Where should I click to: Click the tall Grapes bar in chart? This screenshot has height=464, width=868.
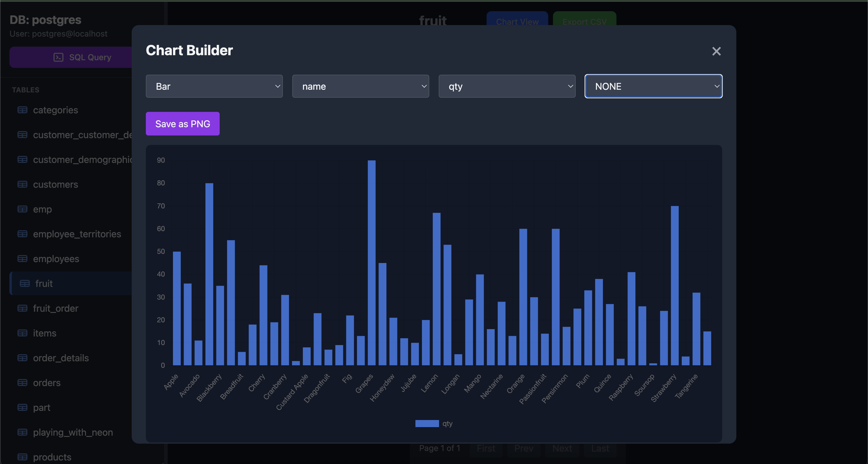click(x=371, y=263)
